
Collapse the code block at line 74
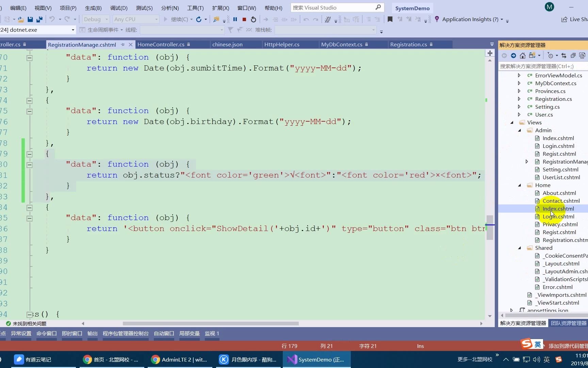pos(30,101)
